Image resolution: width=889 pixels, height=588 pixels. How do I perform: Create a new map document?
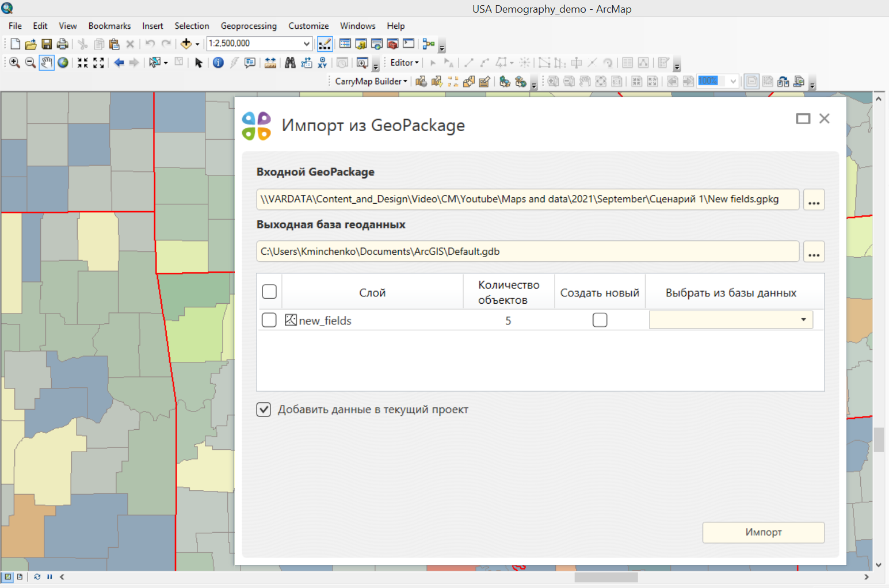tap(15, 44)
